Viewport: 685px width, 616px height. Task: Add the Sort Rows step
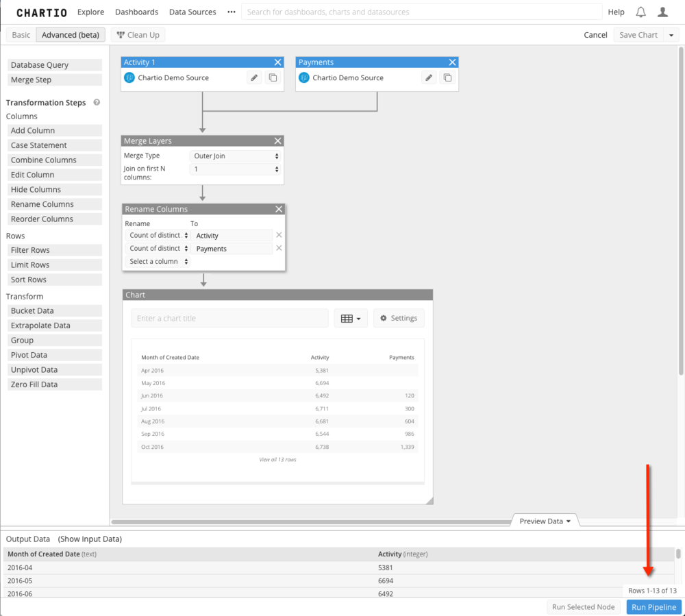coord(55,280)
